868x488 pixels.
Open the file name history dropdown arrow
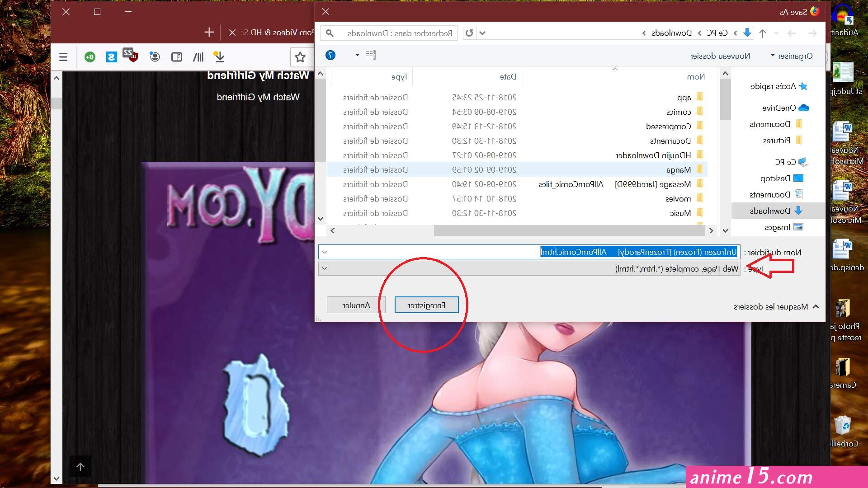(324, 252)
